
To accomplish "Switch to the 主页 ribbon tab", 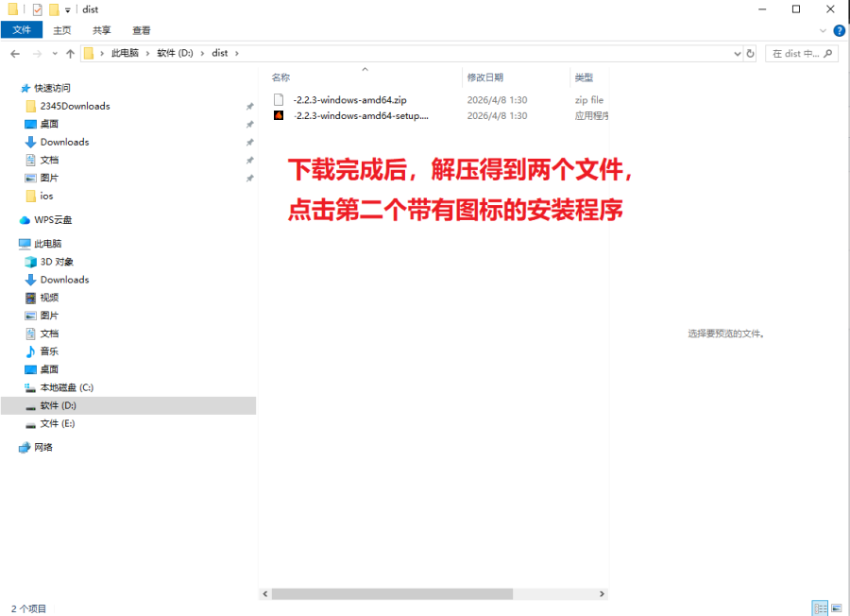I will point(61,30).
